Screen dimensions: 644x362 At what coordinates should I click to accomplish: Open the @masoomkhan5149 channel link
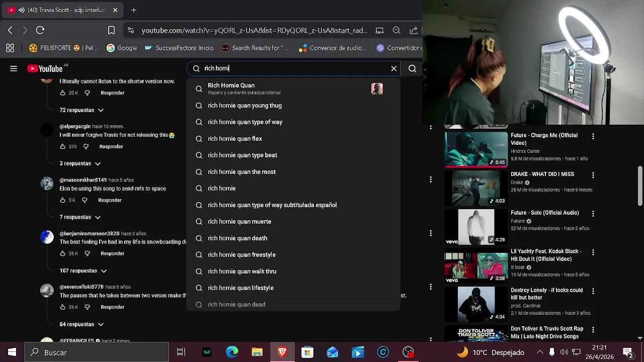83,180
